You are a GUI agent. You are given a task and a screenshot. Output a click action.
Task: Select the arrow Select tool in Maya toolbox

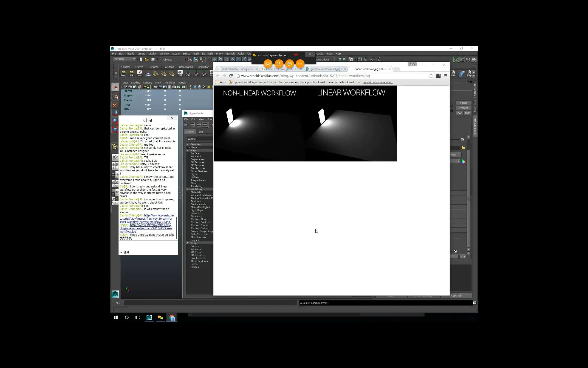click(x=115, y=87)
